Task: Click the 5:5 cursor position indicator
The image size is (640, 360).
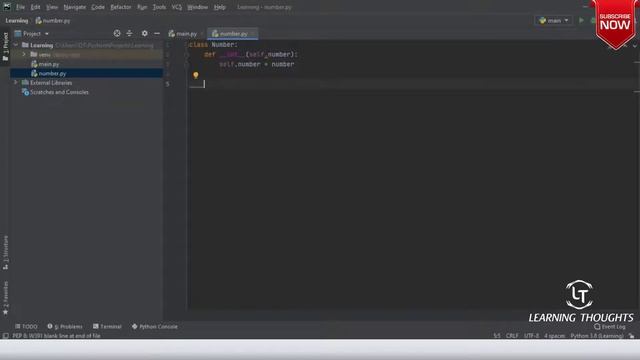Action: [497, 336]
